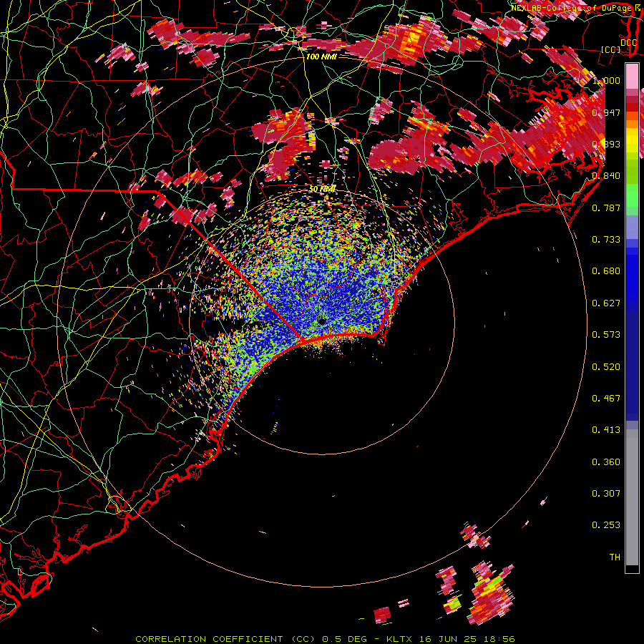Click the [CC] legend header

point(611,49)
